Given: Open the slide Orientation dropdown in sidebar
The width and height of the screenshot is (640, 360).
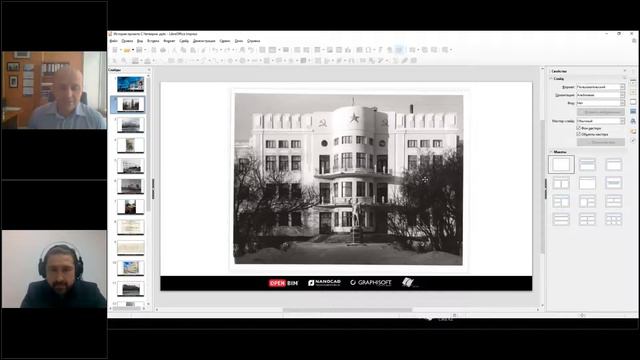Looking at the screenshot, I should click(x=600, y=95).
